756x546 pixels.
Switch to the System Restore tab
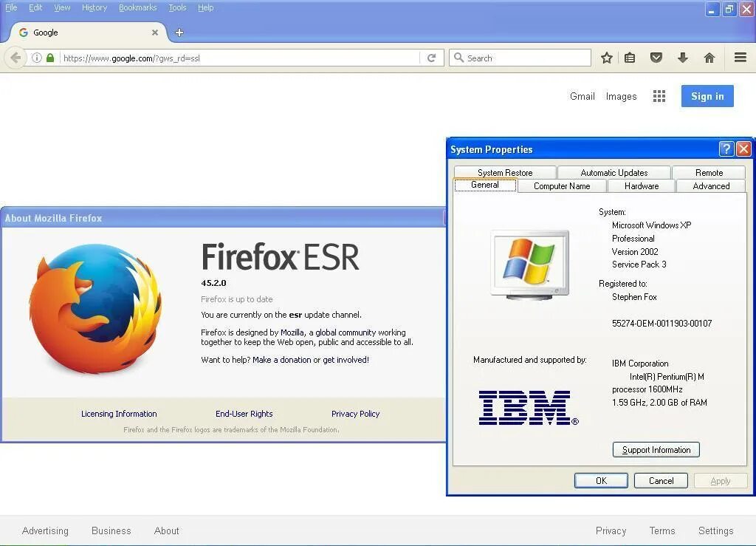(505, 173)
